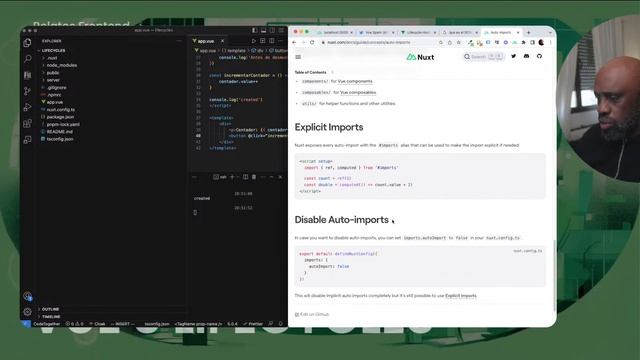Reload the Nuxt docs page
Viewport: 640px width, 360px height.
(312, 42)
